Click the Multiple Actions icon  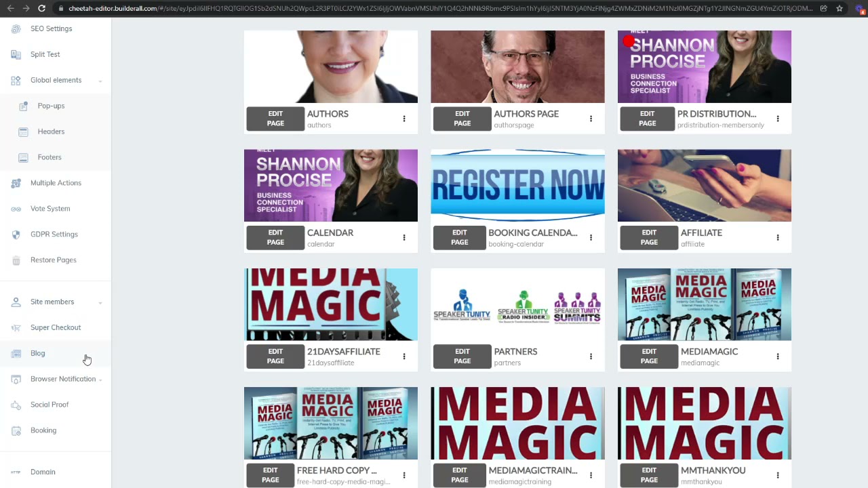coord(16,183)
